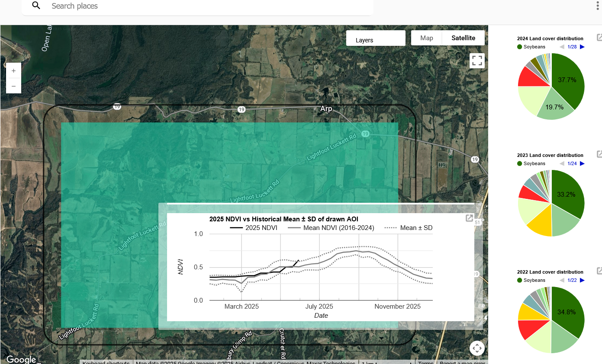Pop out the NDVI chart
602x364 pixels.
(469, 218)
